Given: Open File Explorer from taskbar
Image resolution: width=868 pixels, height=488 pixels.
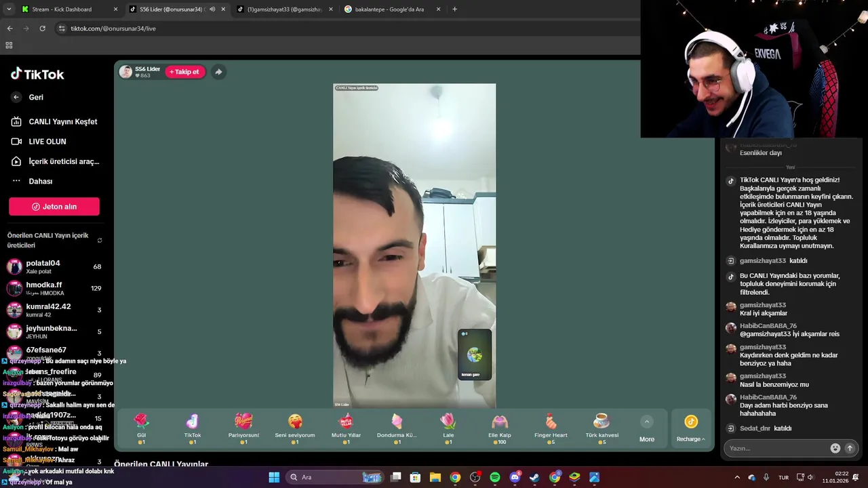Looking at the screenshot, I should coord(435,477).
